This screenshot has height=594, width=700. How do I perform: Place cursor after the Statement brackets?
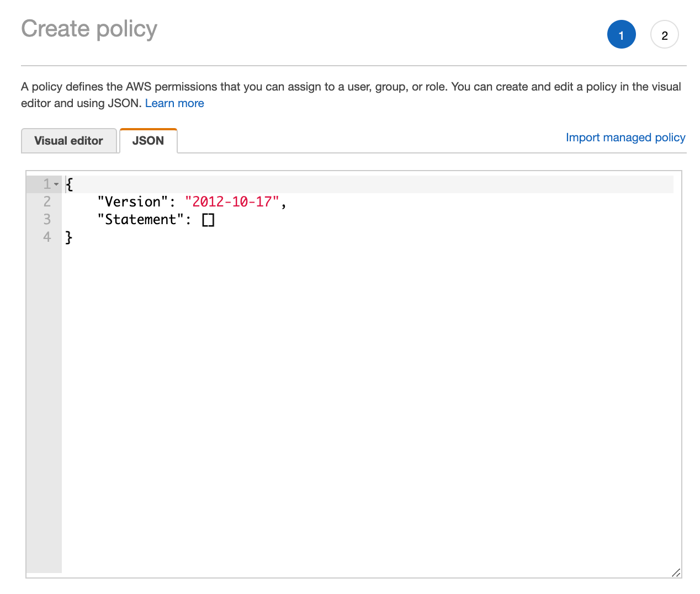[216, 219]
